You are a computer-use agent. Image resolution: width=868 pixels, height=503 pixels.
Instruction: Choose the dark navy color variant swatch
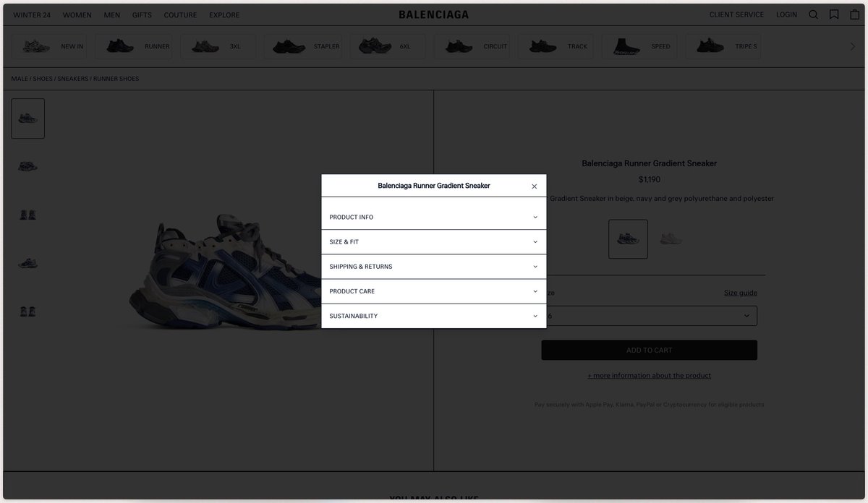(x=628, y=239)
